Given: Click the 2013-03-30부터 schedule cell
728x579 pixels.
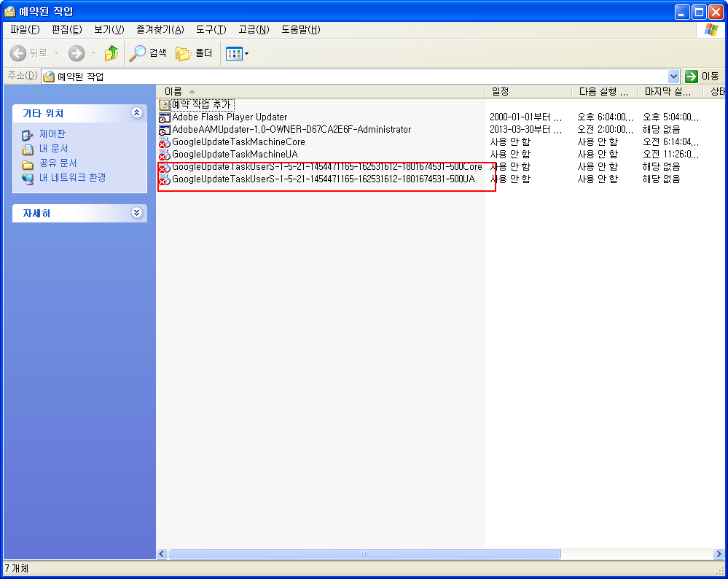Looking at the screenshot, I should click(x=526, y=130).
